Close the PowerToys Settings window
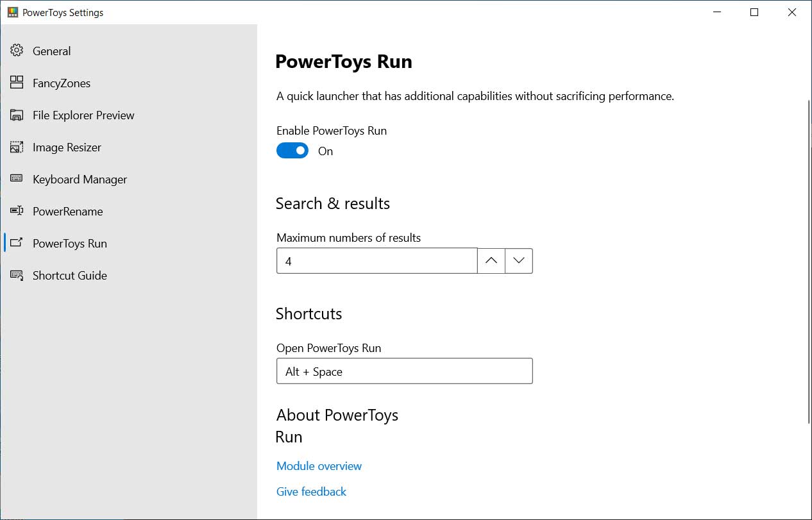Screen dimensions: 812x520 coord(792,12)
